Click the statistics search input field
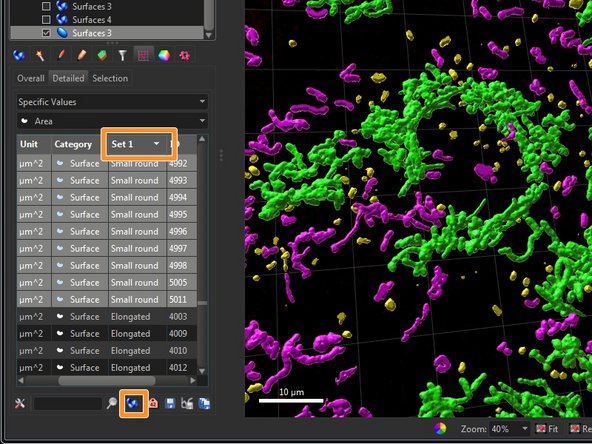The width and height of the screenshot is (592, 444). (68, 403)
